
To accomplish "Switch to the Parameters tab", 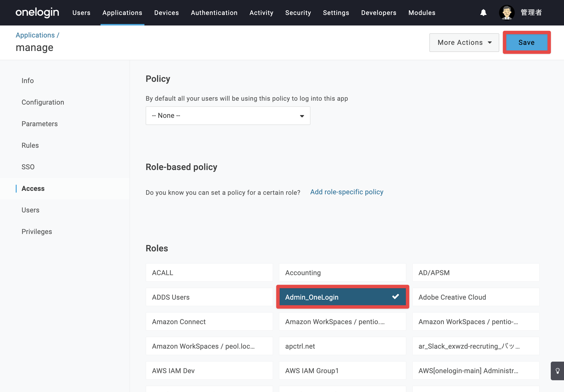I will point(39,124).
